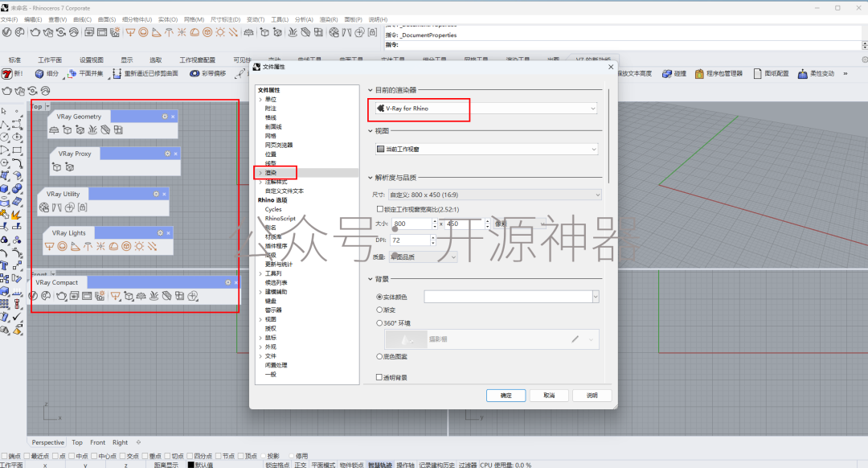868x468 pixels.
Task: Expand 工具列 tree node arrow
Action: pyautogui.click(x=260, y=273)
